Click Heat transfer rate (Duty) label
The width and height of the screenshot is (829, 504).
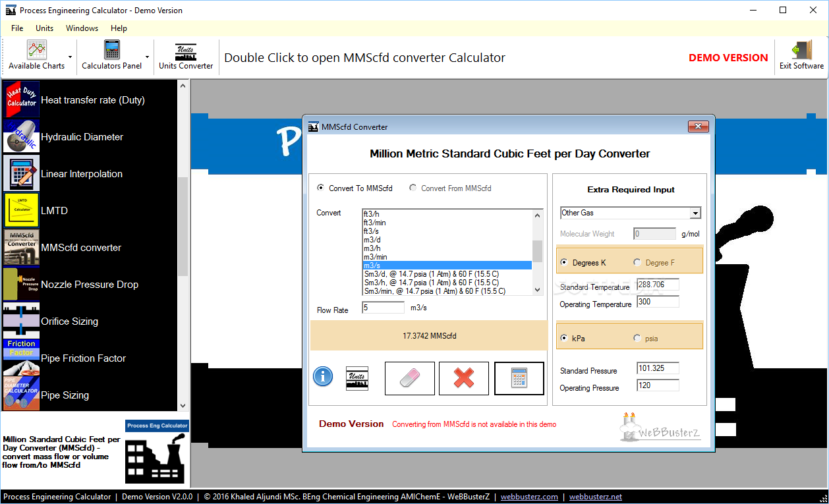[93, 100]
